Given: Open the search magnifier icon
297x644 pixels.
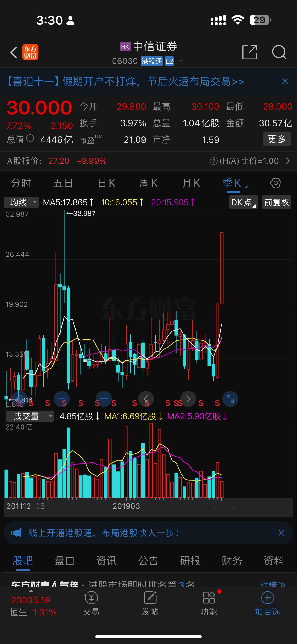Looking at the screenshot, I should point(279,52).
